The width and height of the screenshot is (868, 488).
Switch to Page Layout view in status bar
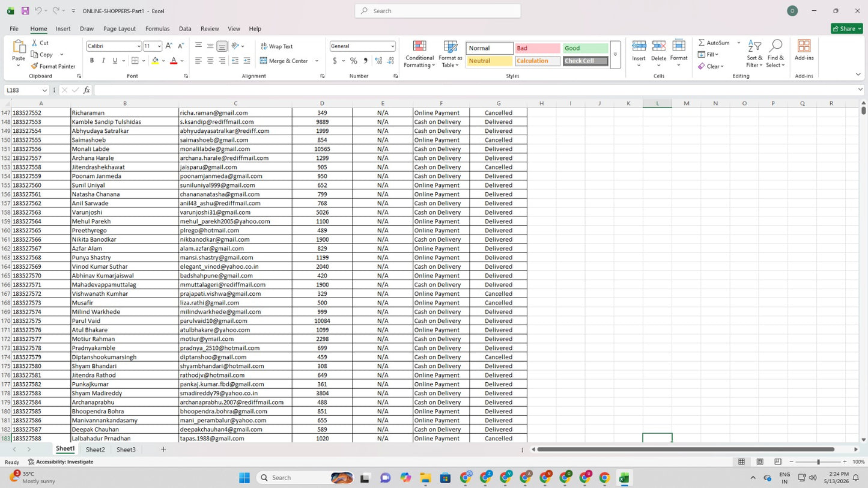(760, 462)
